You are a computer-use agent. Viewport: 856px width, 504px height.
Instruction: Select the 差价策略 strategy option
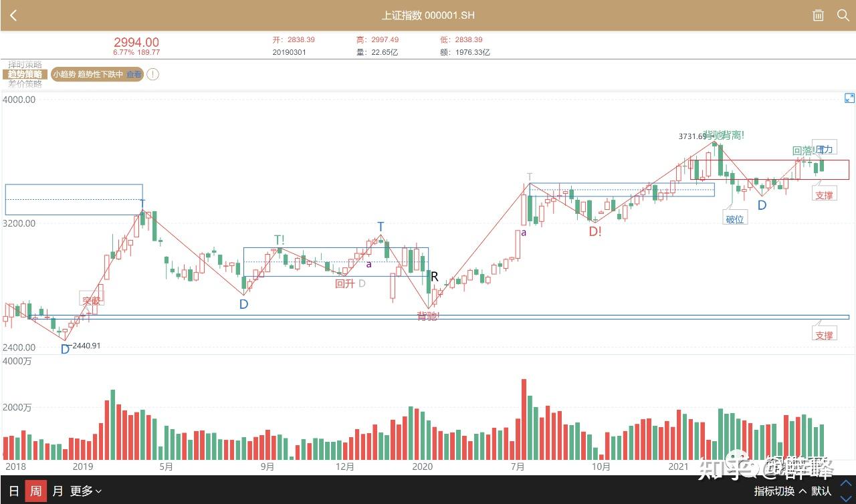click(25, 84)
